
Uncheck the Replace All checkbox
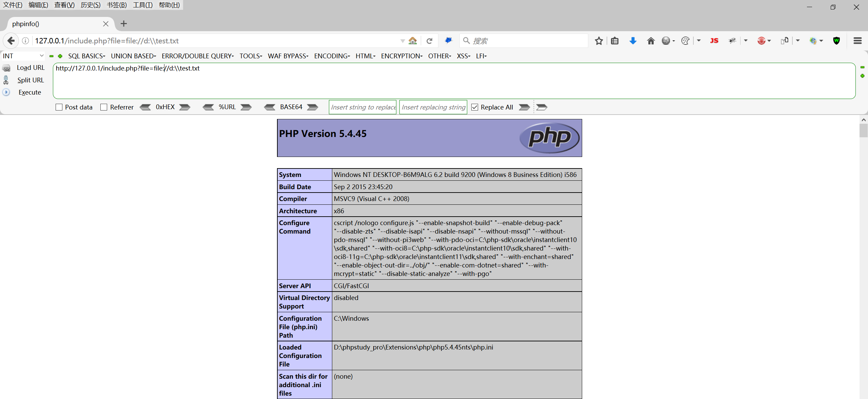click(475, 107)
